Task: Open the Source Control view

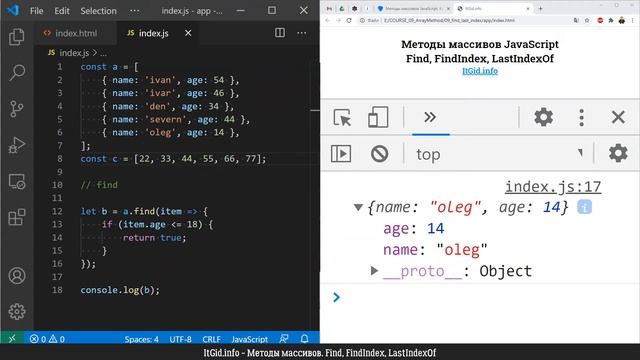Action: tap(17, 109)
